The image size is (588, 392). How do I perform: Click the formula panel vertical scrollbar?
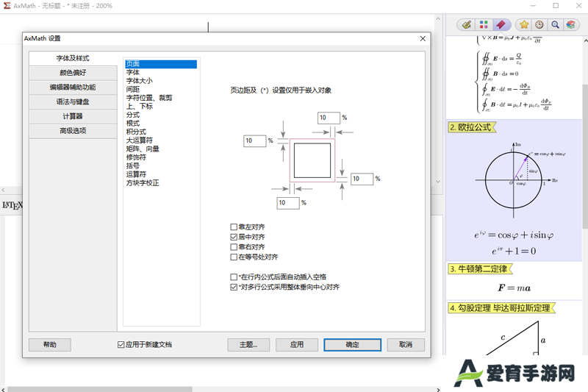pyautogui.click(x=585, y=156)
